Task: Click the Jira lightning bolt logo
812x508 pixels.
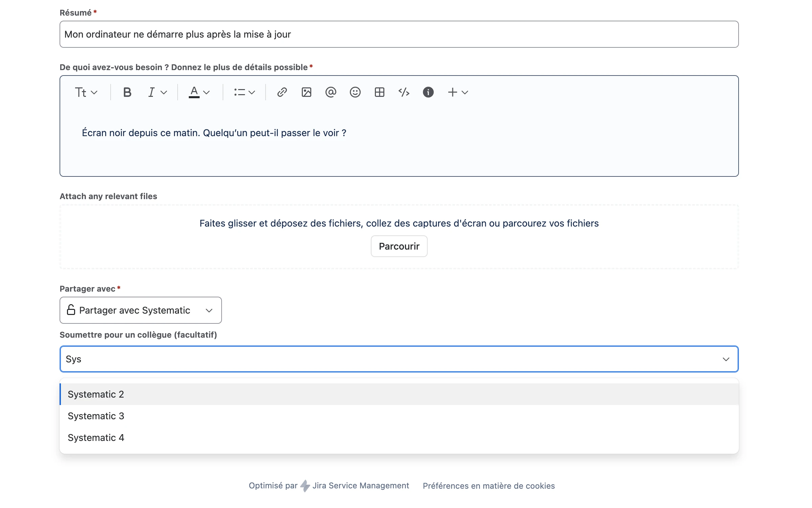Action: 305,486
